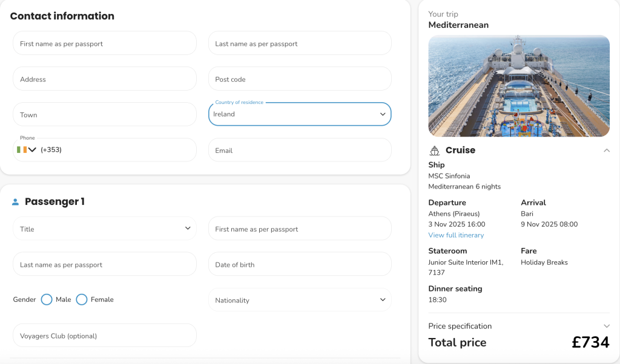Click the passenger person icon next to Passenger 1
Screen dimensions: 620x364
click(15, 202)
